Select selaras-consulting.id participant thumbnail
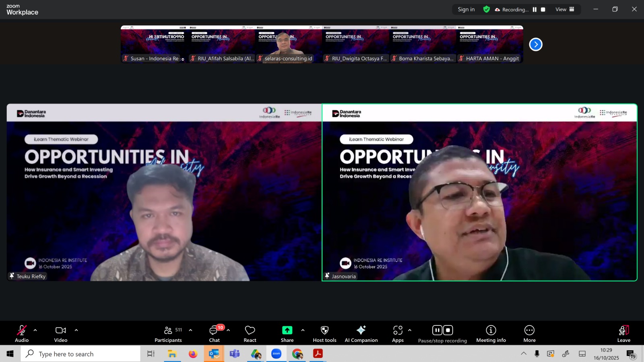Viewport: 644px width, 362px height. pyautogui.click(x=288, y=44)
